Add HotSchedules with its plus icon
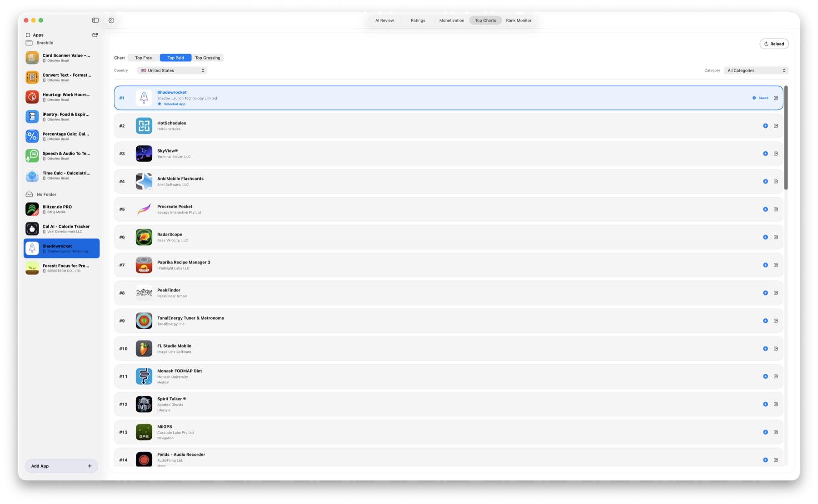 coord(765,126)
